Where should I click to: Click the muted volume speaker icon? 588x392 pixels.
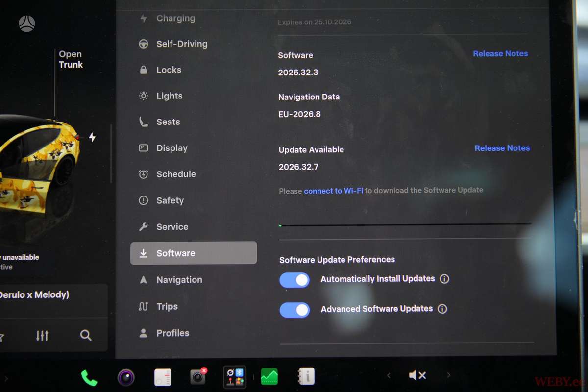[417, 375]
